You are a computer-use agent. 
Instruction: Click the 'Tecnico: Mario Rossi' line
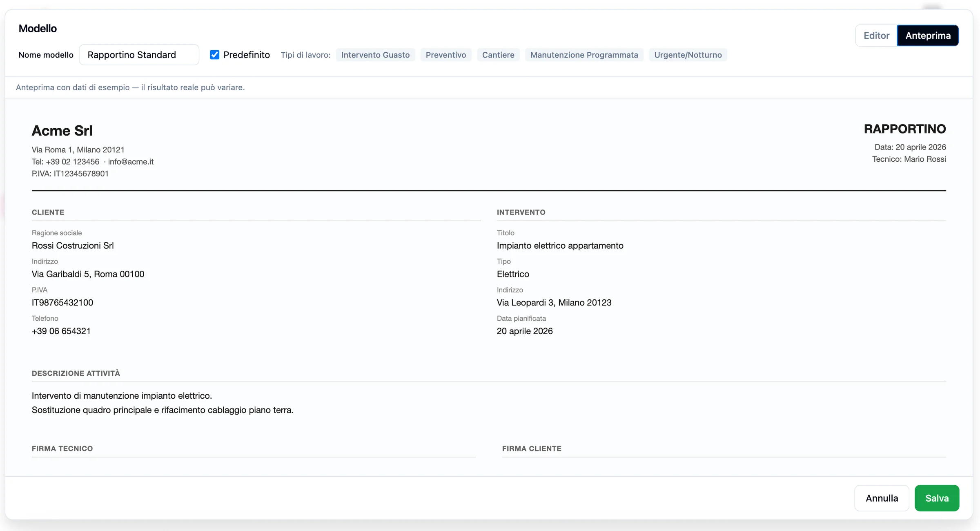click(909, 159)
